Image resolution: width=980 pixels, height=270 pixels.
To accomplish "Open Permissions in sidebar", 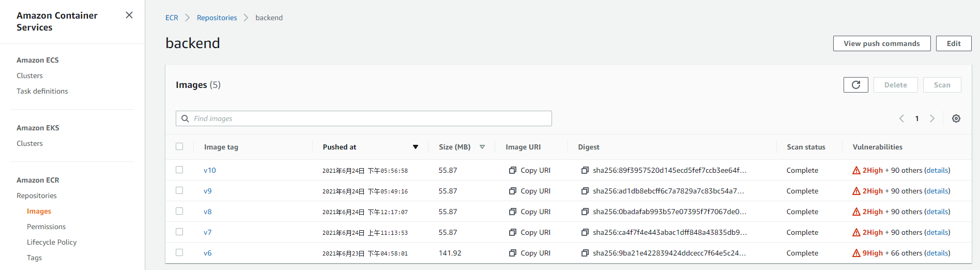I will 47,227.
